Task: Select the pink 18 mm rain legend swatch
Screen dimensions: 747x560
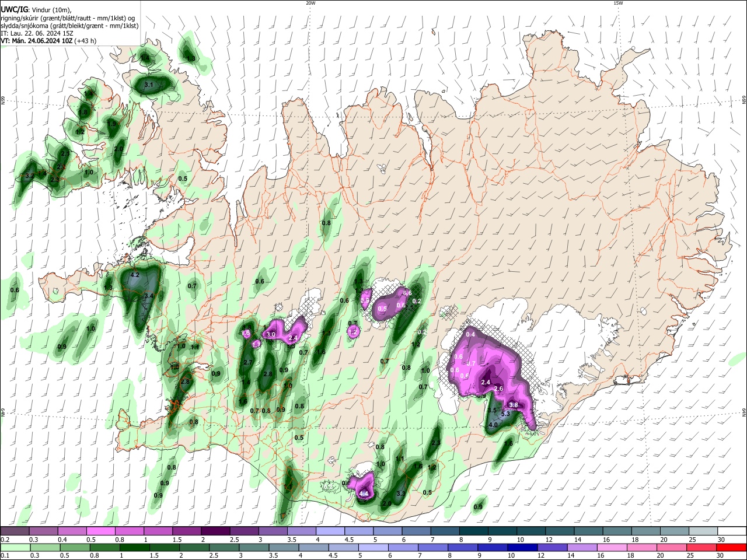Action: click(642, 547)
